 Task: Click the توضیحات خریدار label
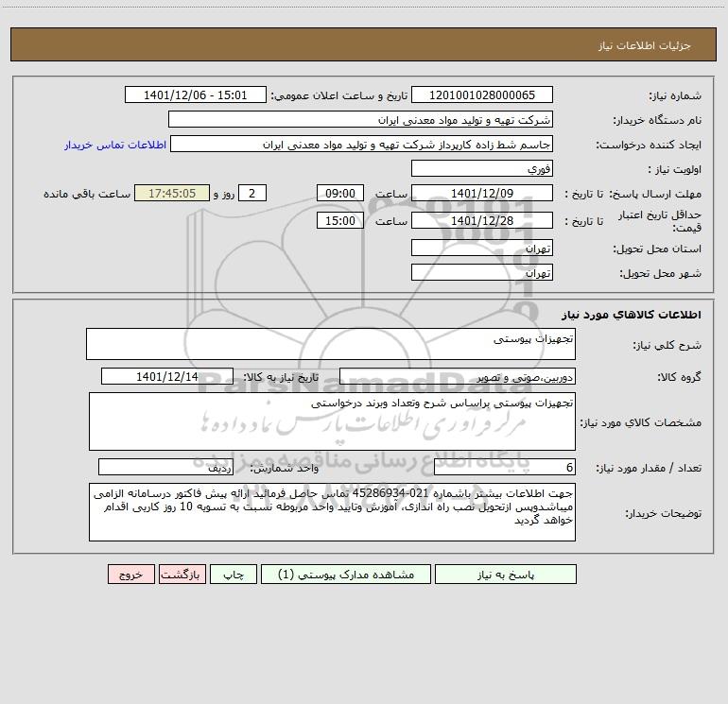pyautogui.click(x=664, y=513)
